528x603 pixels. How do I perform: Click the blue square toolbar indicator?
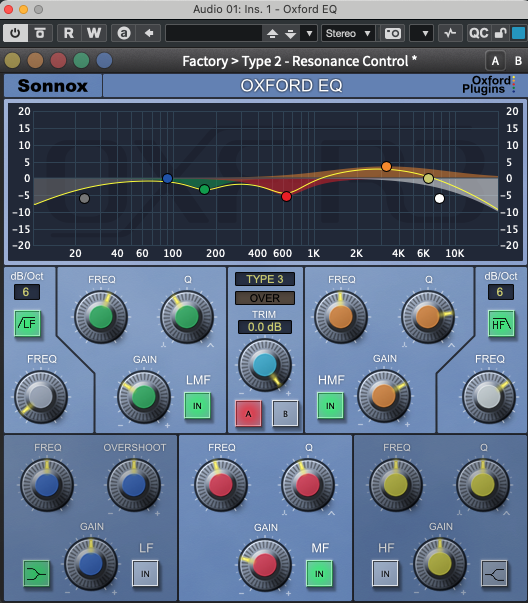[x=518, y=33]
